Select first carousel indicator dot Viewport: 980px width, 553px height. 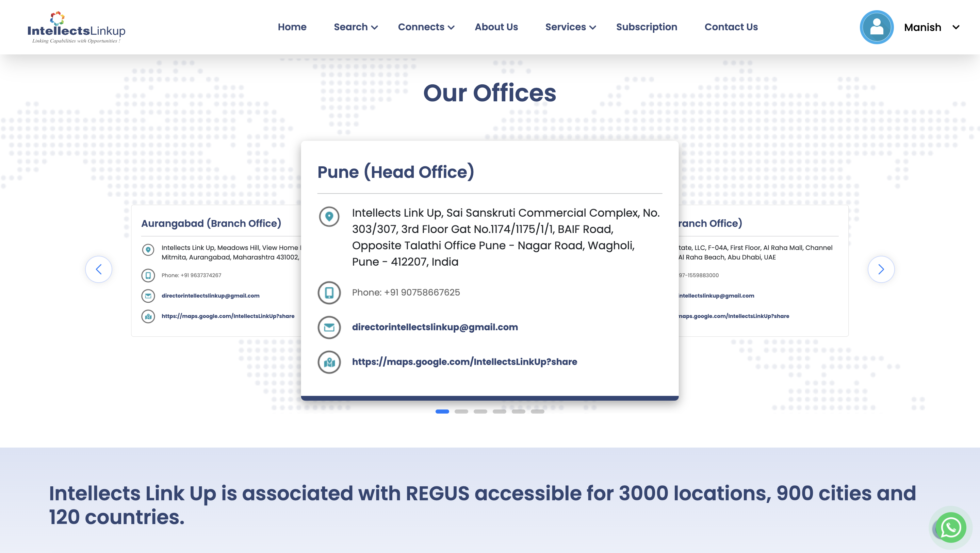coord(442,412)
